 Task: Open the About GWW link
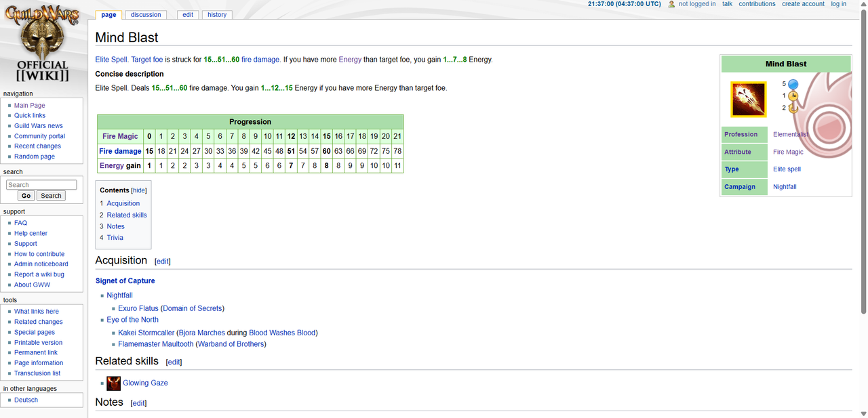32,285
